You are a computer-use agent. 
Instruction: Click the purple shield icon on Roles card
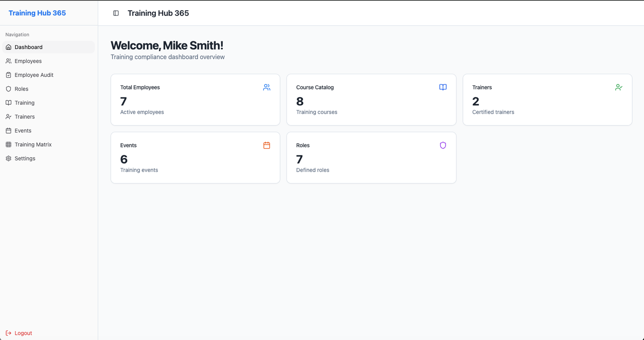pyautogui.click(x=443, y=145)
